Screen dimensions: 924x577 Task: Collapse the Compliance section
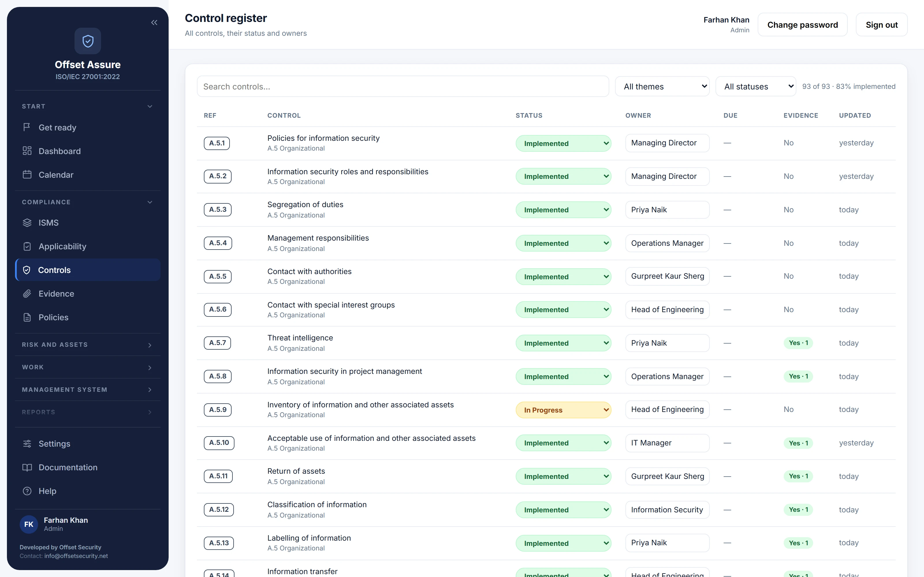[88, 202]
